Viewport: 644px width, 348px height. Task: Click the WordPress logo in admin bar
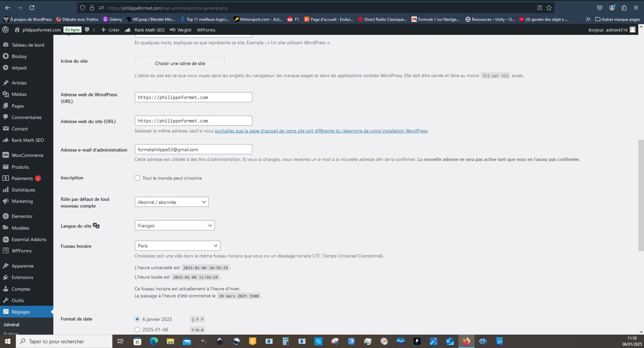(5, 30)
